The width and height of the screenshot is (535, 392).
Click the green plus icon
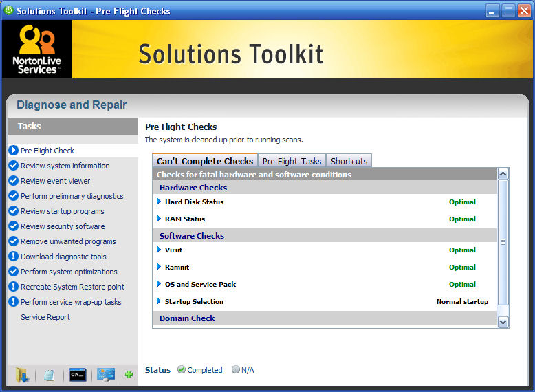click(x=129, y=375)
